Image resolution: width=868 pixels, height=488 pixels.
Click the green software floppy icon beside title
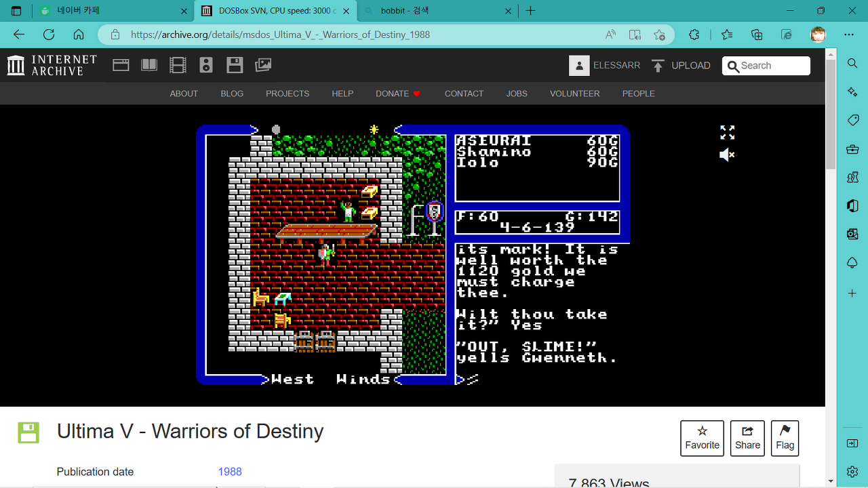(x=28, y=432)
